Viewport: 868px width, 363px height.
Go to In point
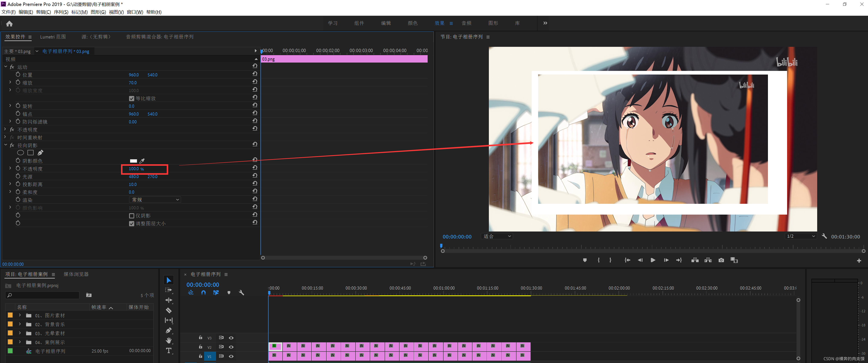[x=627, y=260]
